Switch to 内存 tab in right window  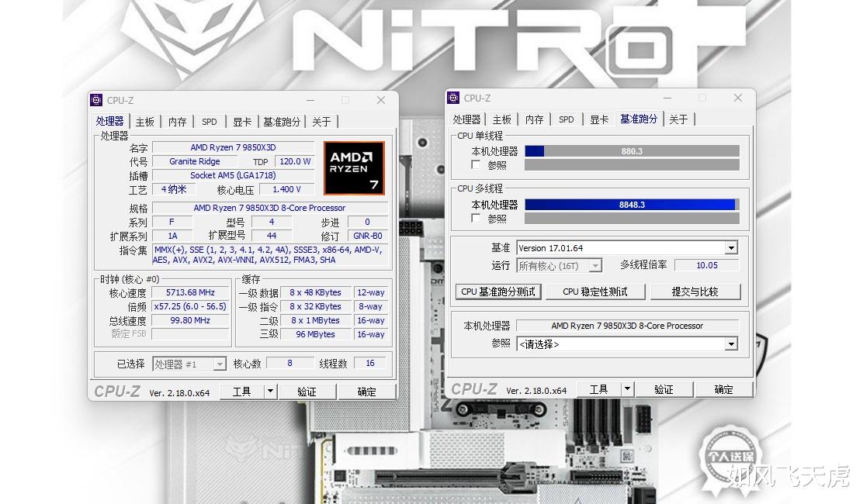[x=534, y=119]
